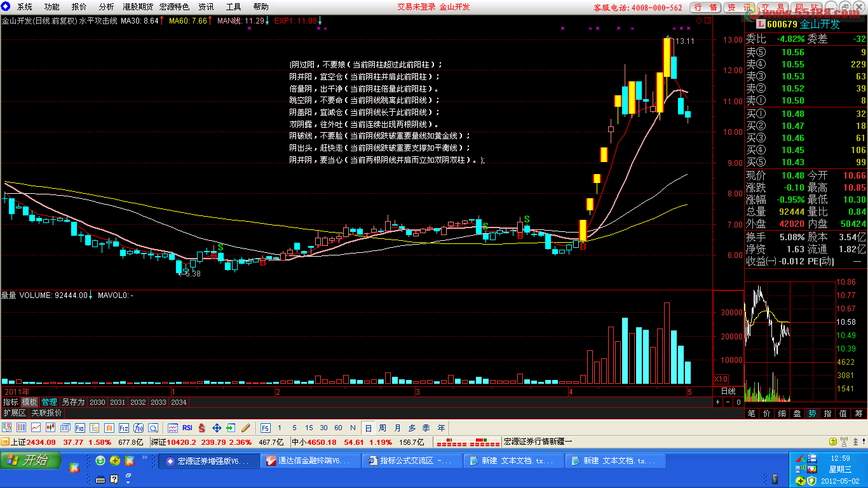The image size is (868, 488).
Task: Open the quote table grid icon
Action: [21, 428]
